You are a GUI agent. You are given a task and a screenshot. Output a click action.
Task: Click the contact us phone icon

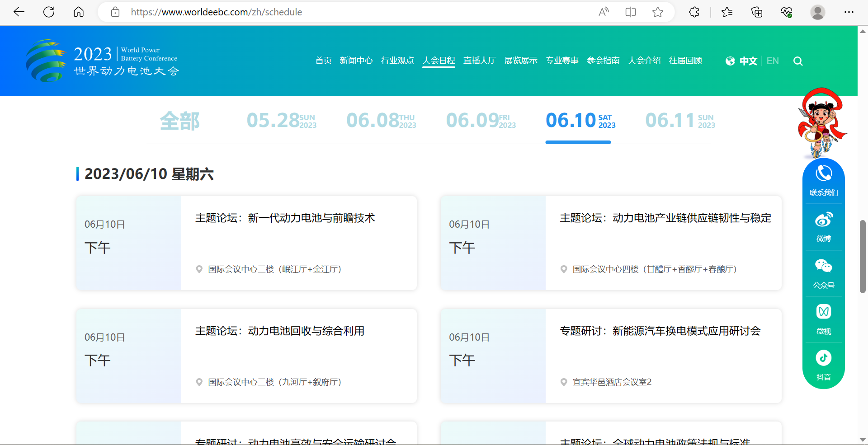point(823,173)
